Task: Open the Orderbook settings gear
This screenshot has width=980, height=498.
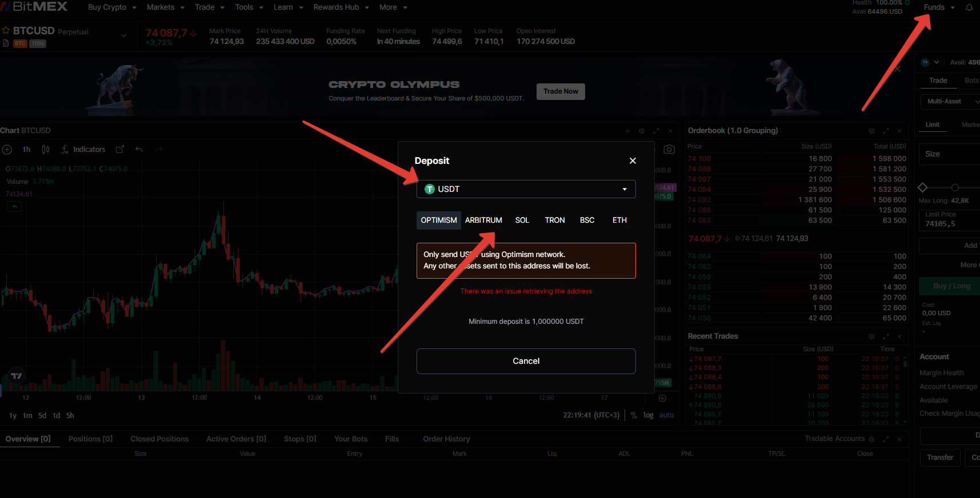Action: pyautogui.click(x=871, y=131)
